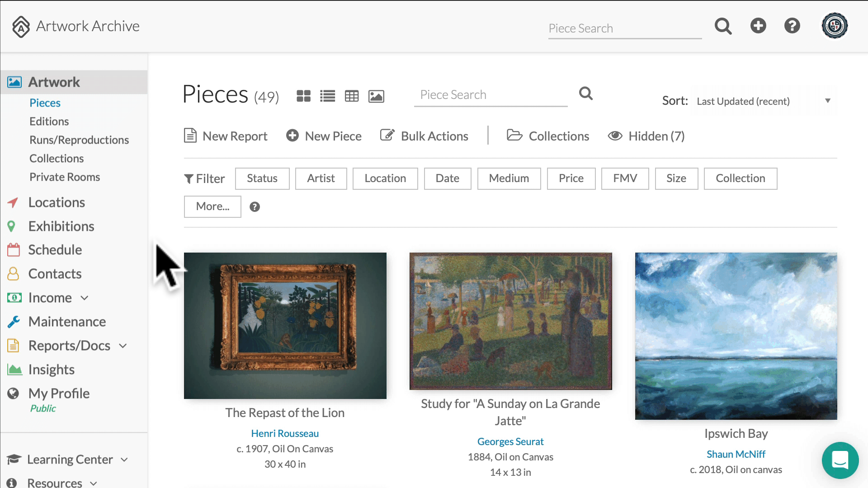Show the Hidden (7) pieces
The width and height of the screenshot is (868, 488).
tap(646, 136)
